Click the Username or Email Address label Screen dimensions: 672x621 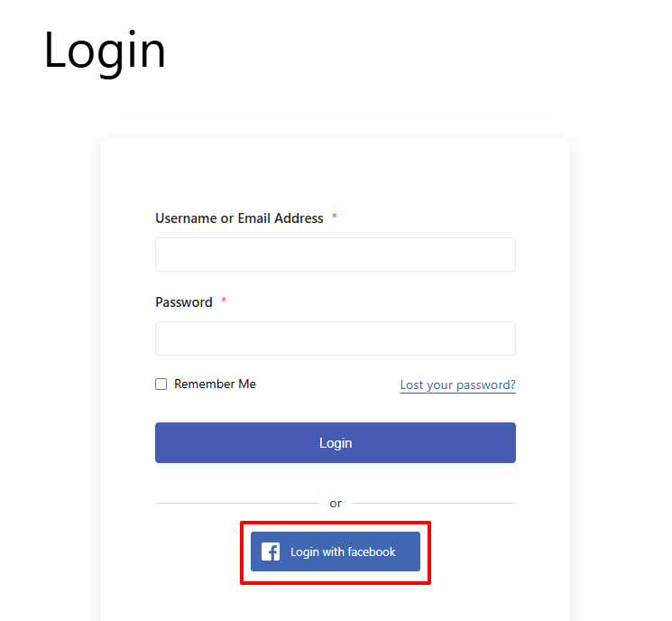coord(239,218)
